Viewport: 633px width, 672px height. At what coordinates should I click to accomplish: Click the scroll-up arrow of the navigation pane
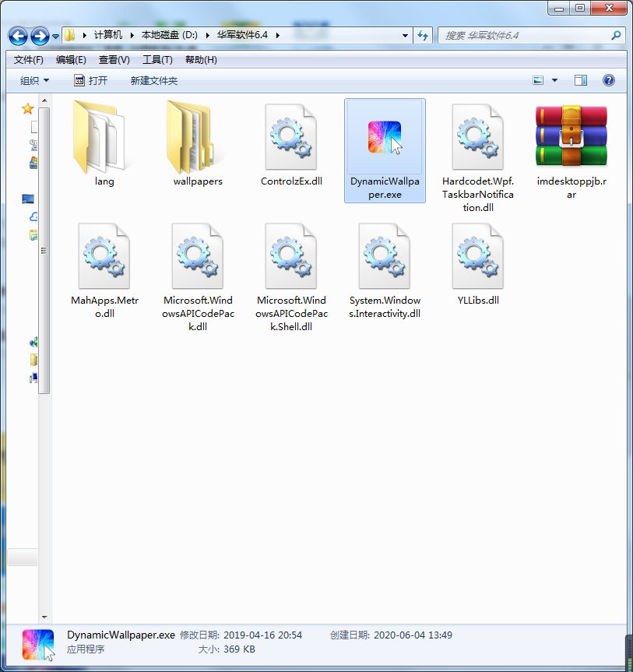[44, 100]
